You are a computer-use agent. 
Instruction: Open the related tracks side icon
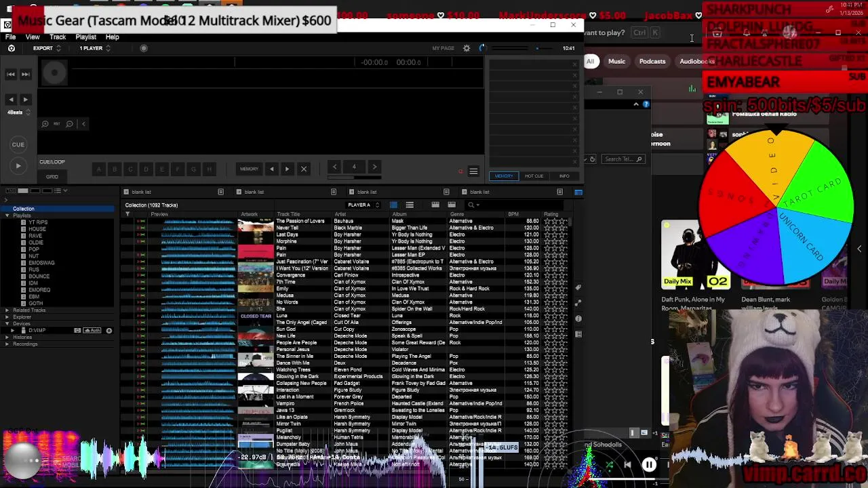pyautogui.click(x=578, y=303)
